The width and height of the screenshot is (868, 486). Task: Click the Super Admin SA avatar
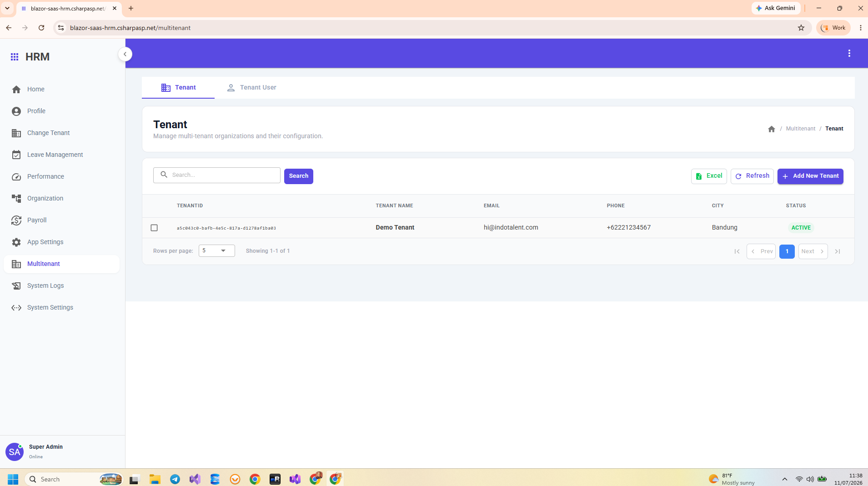(15, 452)
